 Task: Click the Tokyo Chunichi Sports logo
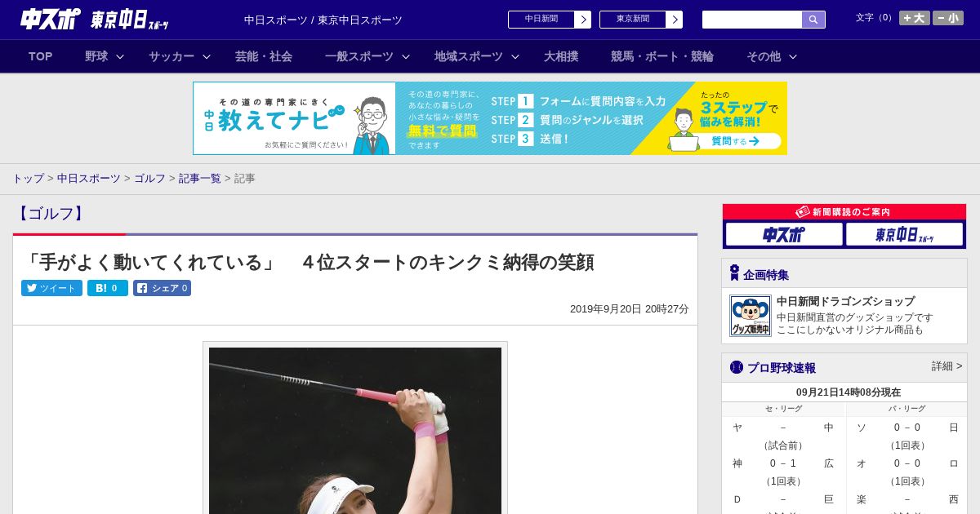point(130,20)
